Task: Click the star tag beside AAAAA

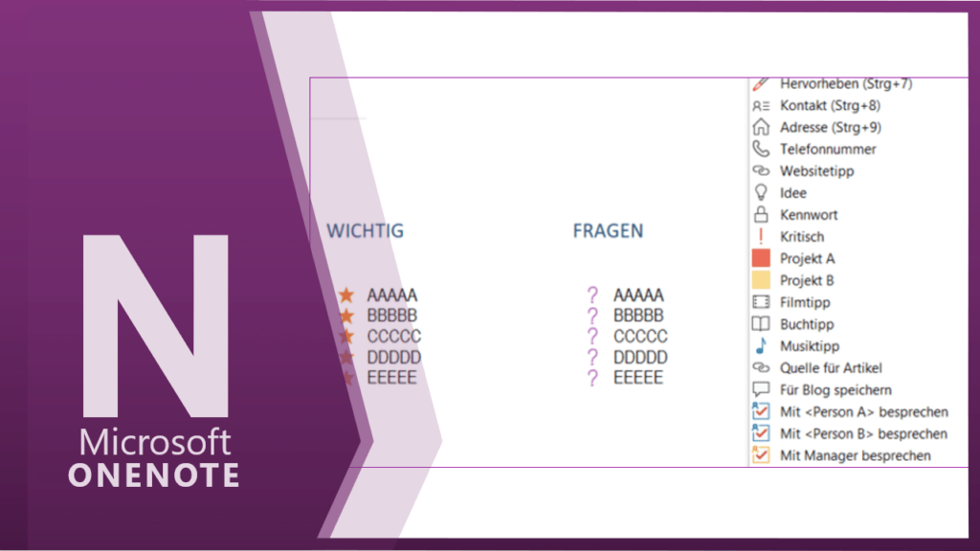Action: tap(346, 295)
